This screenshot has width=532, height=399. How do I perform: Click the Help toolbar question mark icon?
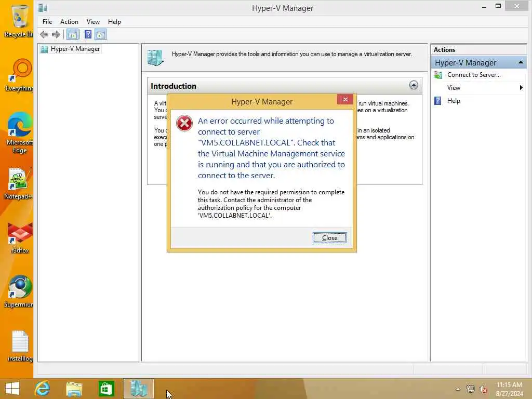tap(88, 34)
